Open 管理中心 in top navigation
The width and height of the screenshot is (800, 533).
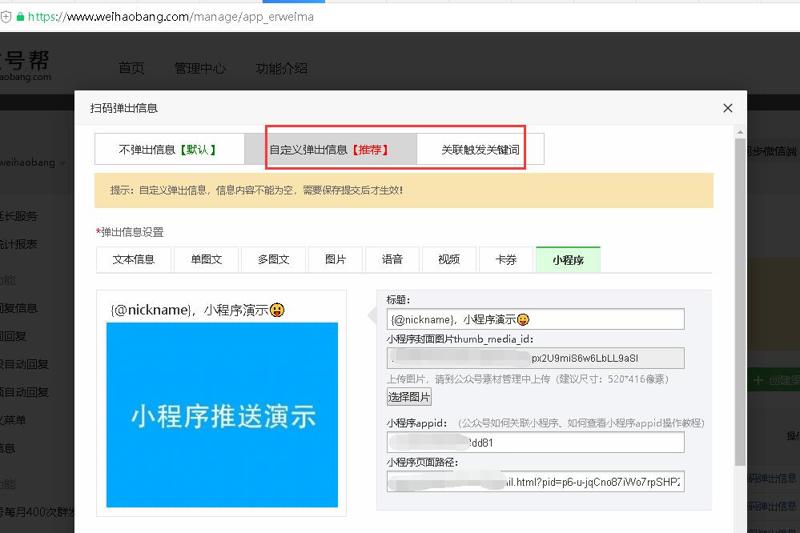(199, 68)
